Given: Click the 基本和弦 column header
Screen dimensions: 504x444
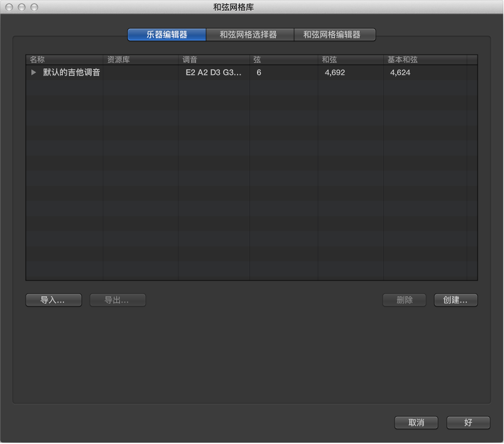Looking at the screenshot, I should pyautogui.click(x=425, y=60).
